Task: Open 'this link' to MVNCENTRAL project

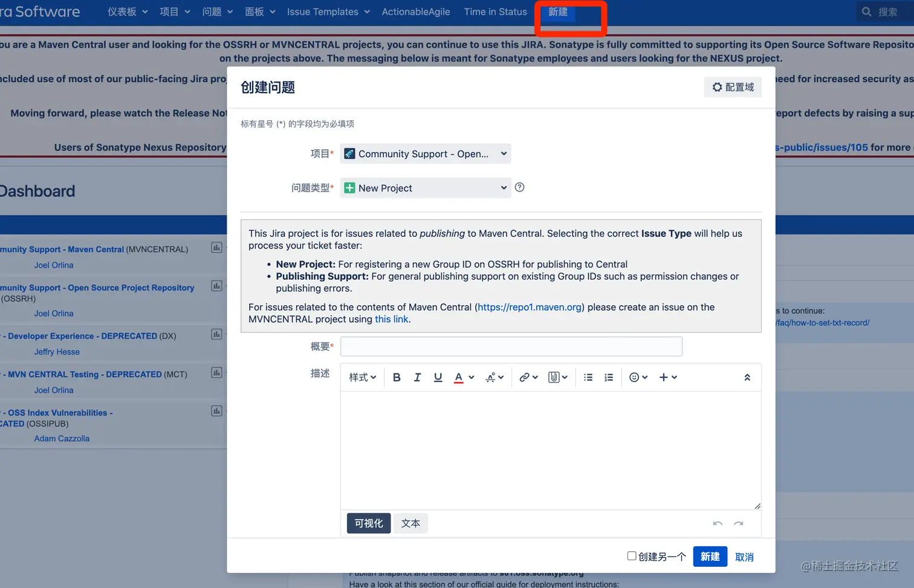Action: (x=391, y=319)
